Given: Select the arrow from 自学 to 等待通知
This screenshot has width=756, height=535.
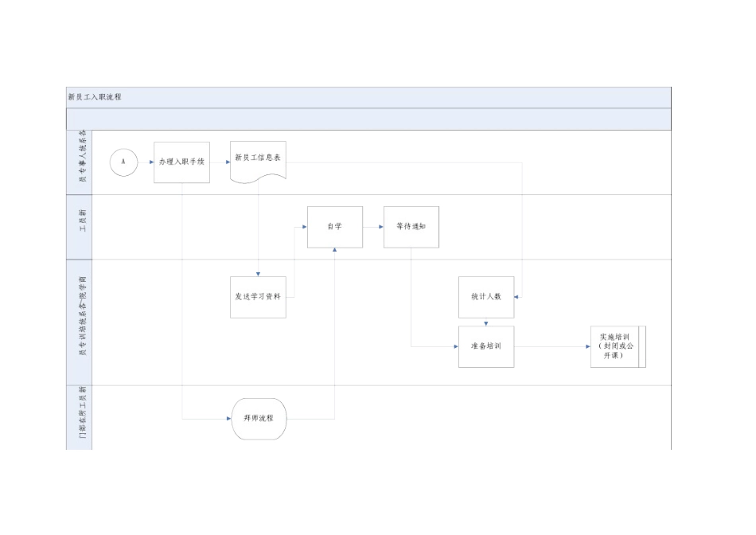Looking at the screenshot, I should 372,227.
